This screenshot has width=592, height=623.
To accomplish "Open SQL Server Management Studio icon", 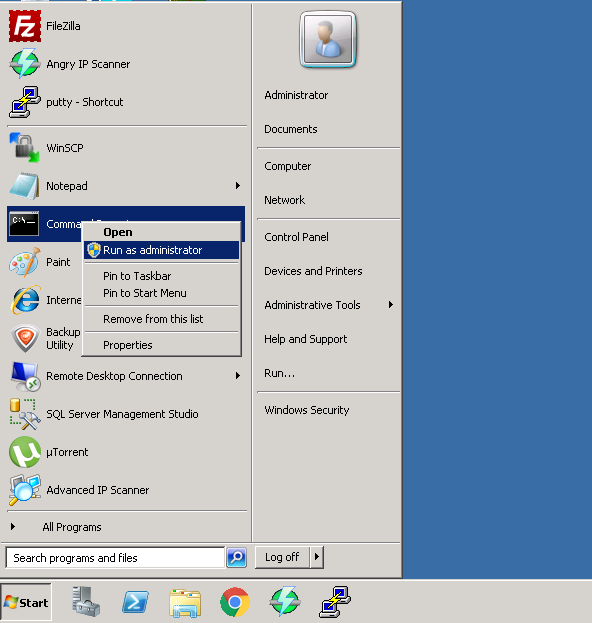I will [x=25, y=414].
